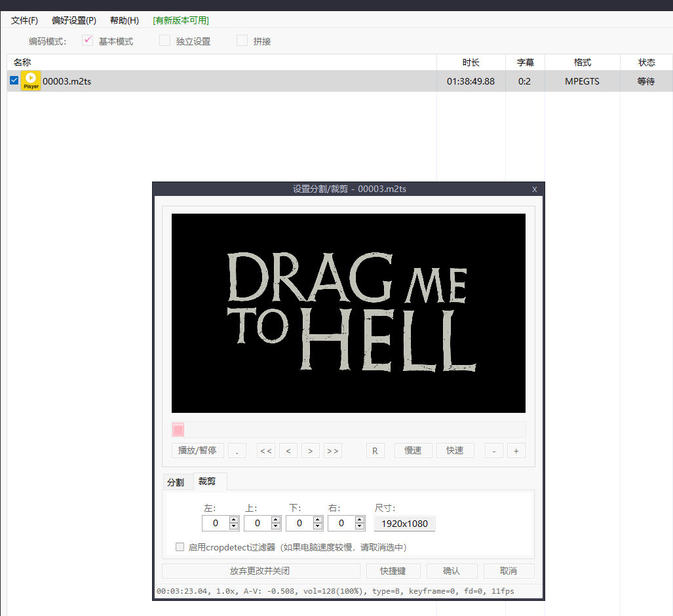
Task: Click the 1920x1080 size button
Action: tap(404, 524)
